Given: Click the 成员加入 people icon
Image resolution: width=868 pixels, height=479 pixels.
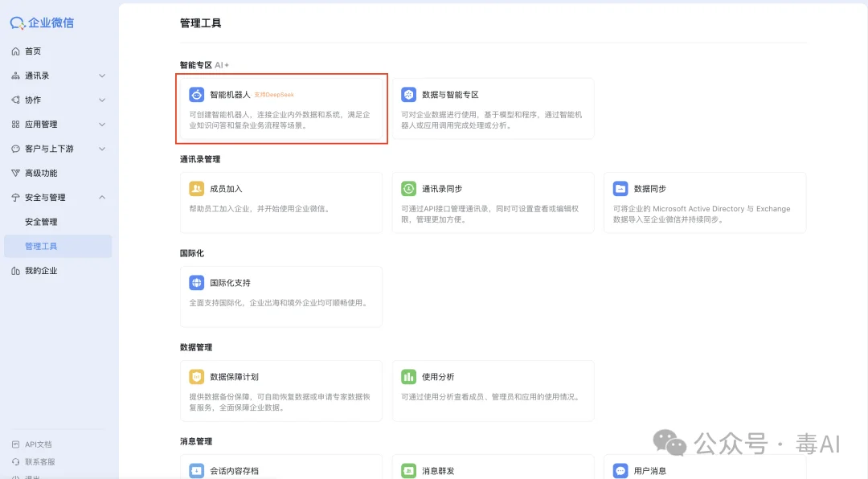Looking at the screenshot, I should click(x=197, y=188).
